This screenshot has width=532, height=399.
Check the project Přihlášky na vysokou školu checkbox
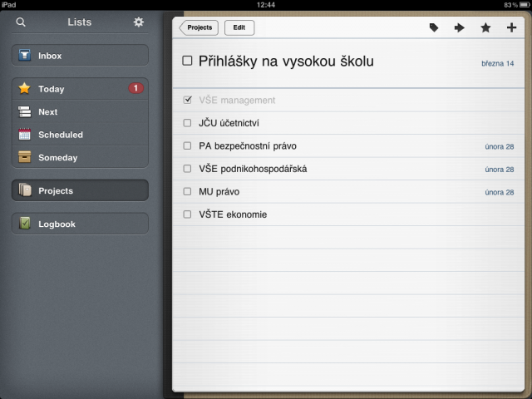coord(187,61)
